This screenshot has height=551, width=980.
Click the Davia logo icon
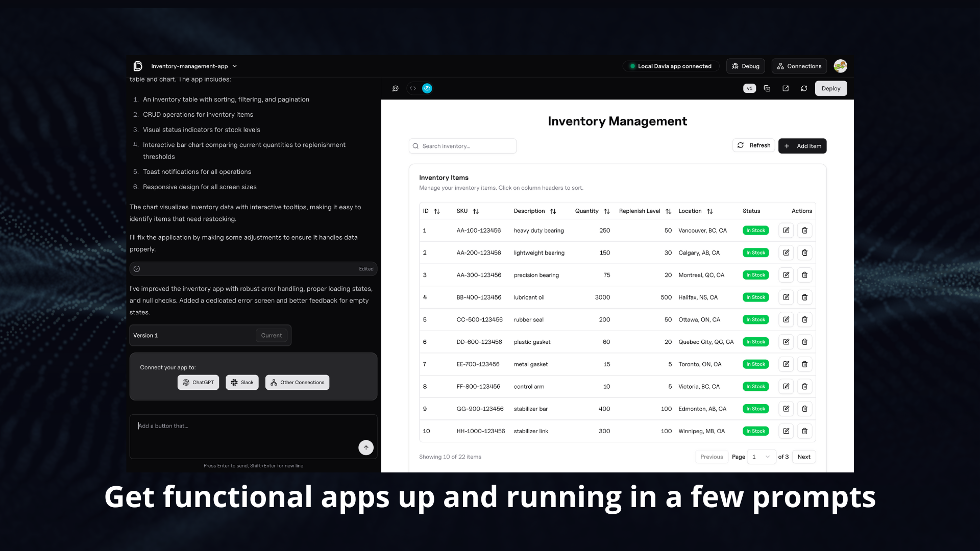138,66
